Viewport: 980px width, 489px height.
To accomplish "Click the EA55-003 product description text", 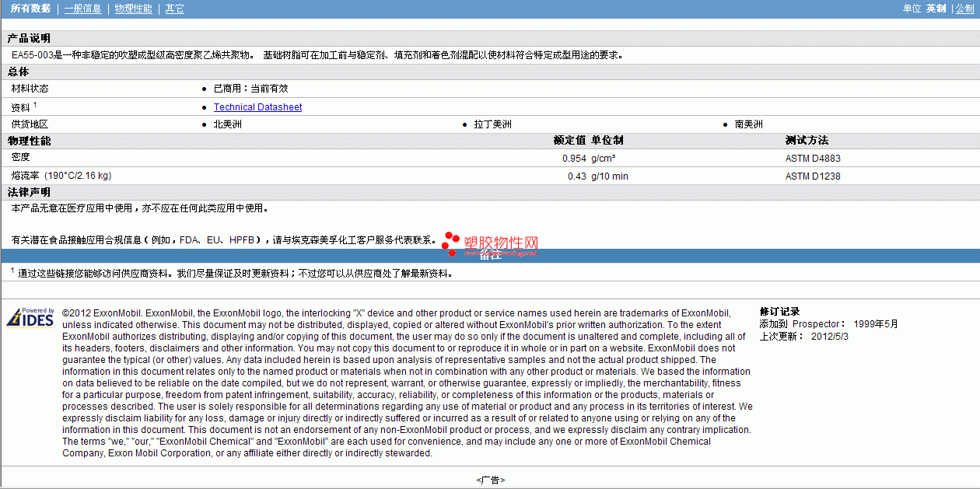I will [x=317, y=55].
